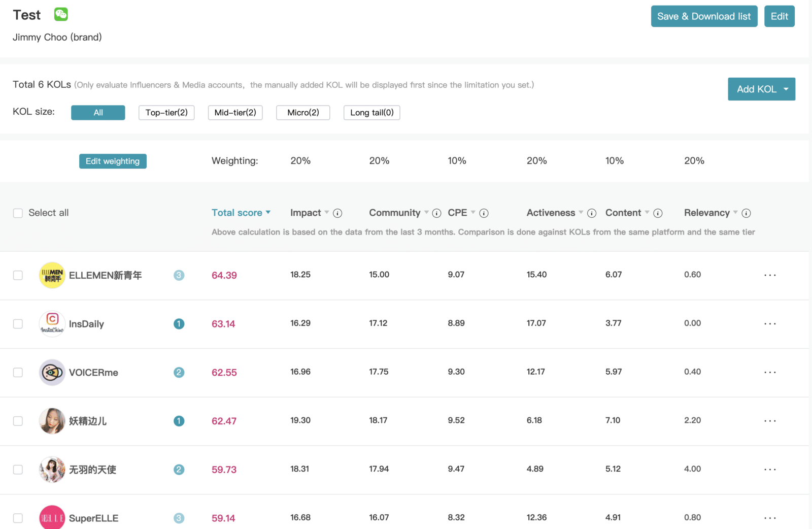Select the 妖精边儿 row checkbox
This screenshot has height=529, width=812.
[x=18, y=421]
